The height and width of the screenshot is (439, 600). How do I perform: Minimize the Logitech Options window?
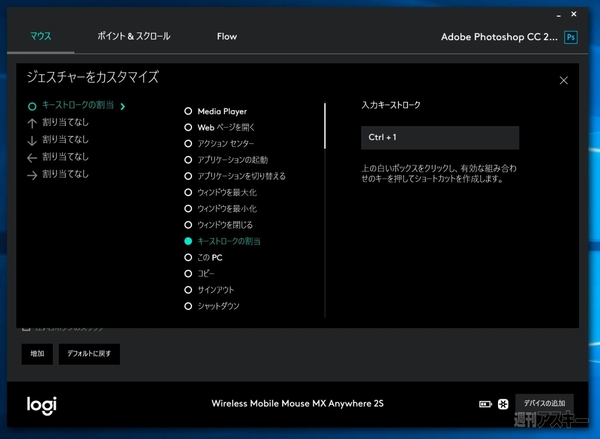tap(559, 15)
